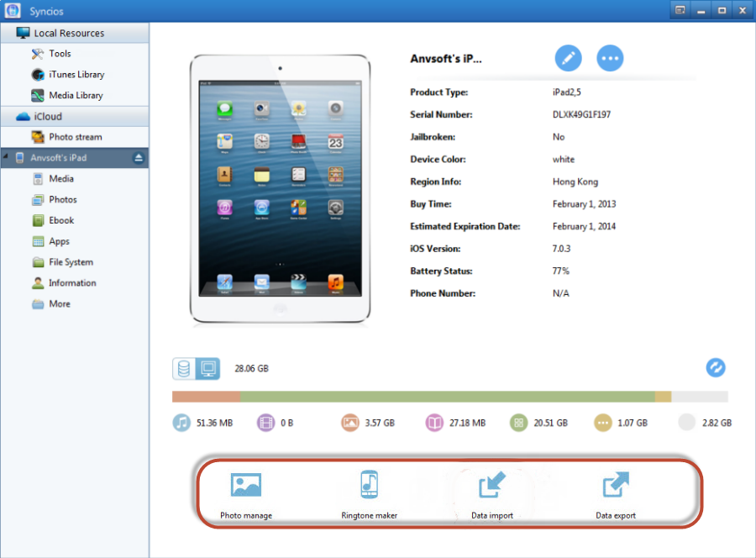Click the apps size 20.51 GB
This screenshot has height=558, width=756.
[x=550, y=423]
